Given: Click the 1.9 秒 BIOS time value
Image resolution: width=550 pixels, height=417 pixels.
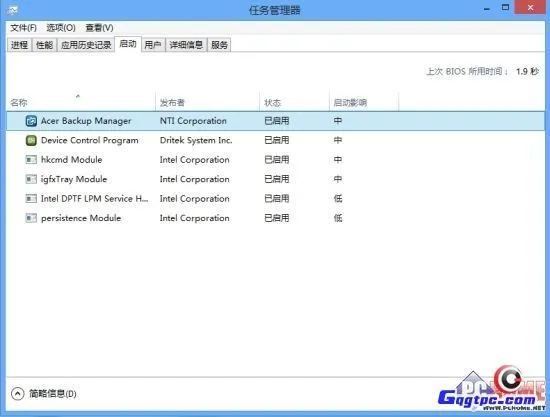Looking at the screenshot, I should [527, 72].
